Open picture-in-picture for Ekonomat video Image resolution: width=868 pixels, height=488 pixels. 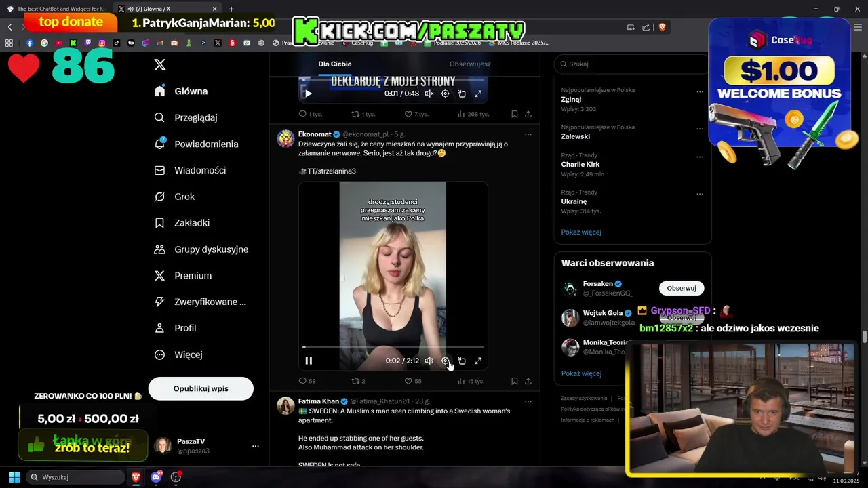[462, 361]
